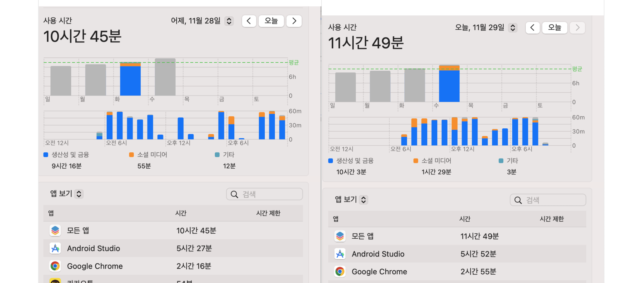Click the previous day arrow in left window
Viewport: 644px width, 283px height.
pyautogui.click(x=249, y=21)
